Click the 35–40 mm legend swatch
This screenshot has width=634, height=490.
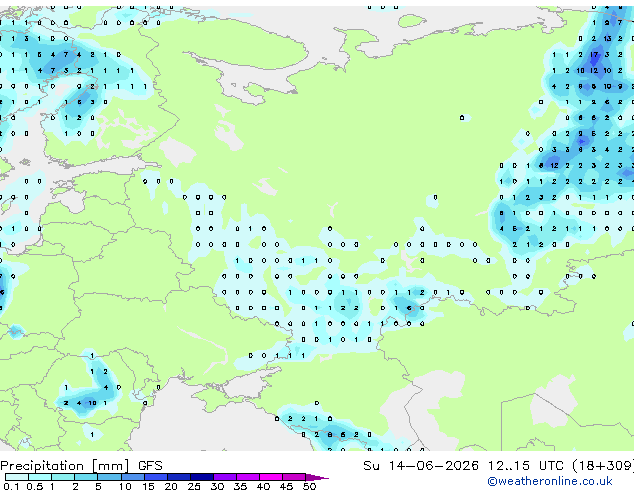click(247, 477)
